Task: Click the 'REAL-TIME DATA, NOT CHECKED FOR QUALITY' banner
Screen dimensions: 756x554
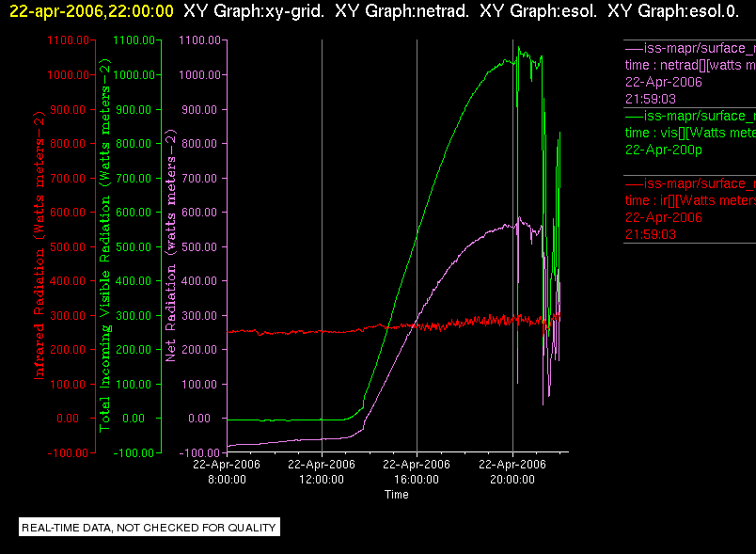Action: click(x=150, y=528)
